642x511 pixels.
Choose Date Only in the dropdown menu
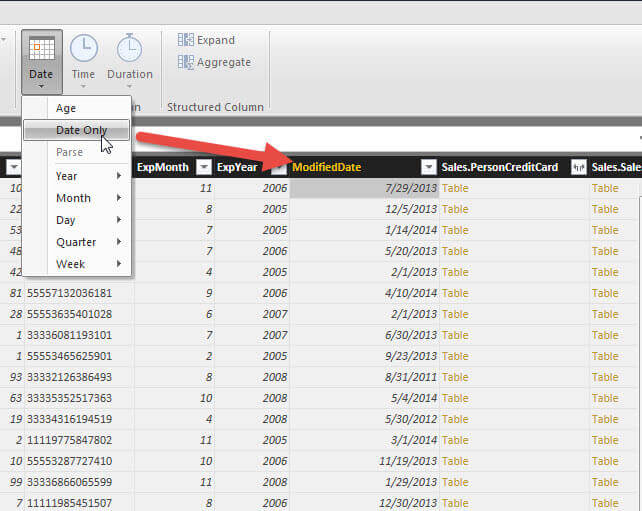[80, 130]
